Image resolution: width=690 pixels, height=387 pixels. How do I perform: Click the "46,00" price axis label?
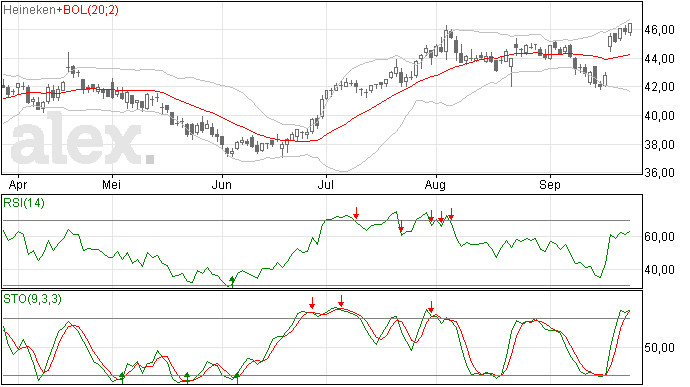tap(659, 30)
